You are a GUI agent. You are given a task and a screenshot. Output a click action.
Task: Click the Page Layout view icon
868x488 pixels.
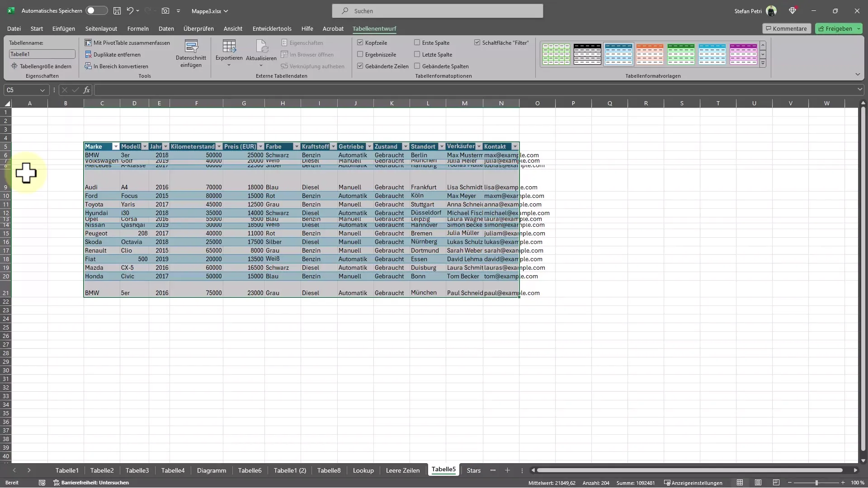pos(758,483)
